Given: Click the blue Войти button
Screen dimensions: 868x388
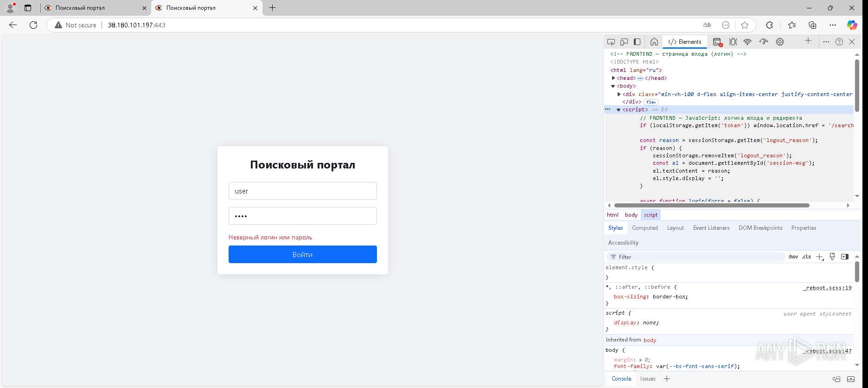Looking at the screenshot, I should pos(303,254).
